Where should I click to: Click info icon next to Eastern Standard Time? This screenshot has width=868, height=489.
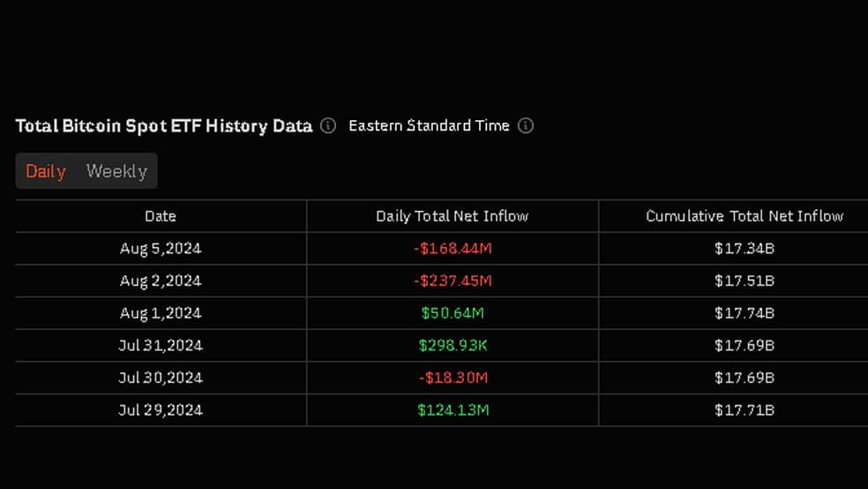pos(526,125)
